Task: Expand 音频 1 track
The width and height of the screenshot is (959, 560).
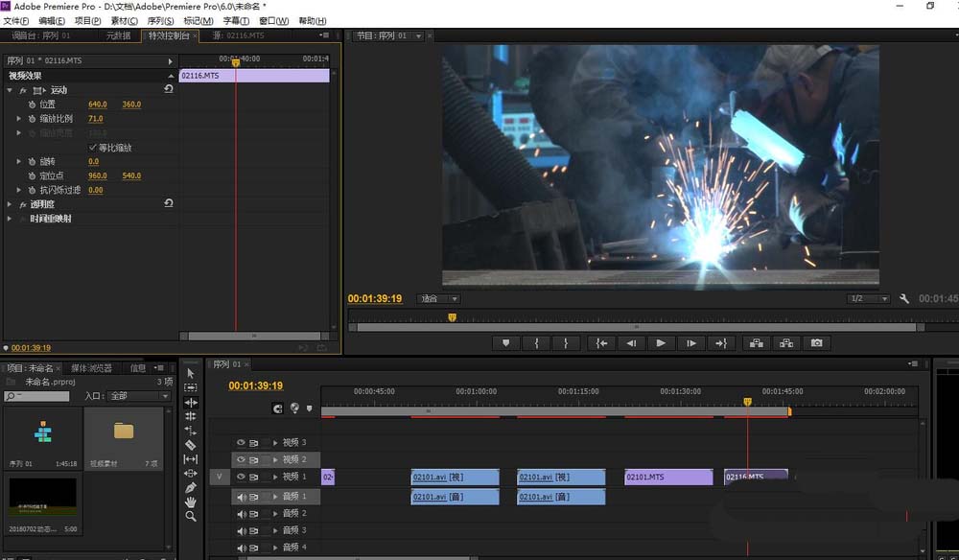Action: 275,497
